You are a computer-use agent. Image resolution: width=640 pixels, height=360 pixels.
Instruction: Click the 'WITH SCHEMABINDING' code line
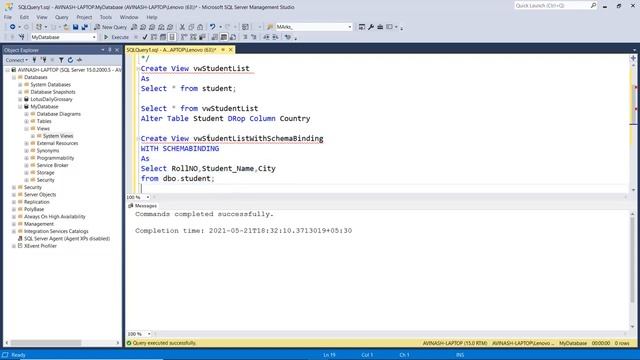point(180,149)
